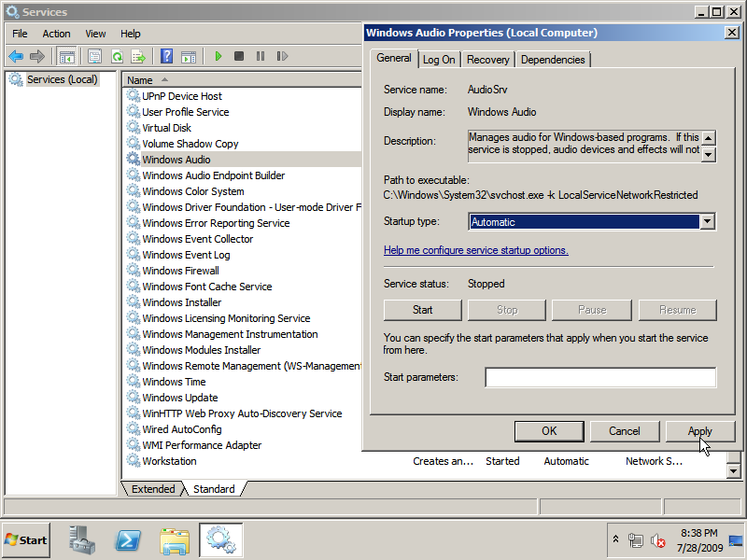Viewport: 747px width, 560px height.
Task: Click the Services taskbar button
Action: pyautogui.click(x=221, y=540)
